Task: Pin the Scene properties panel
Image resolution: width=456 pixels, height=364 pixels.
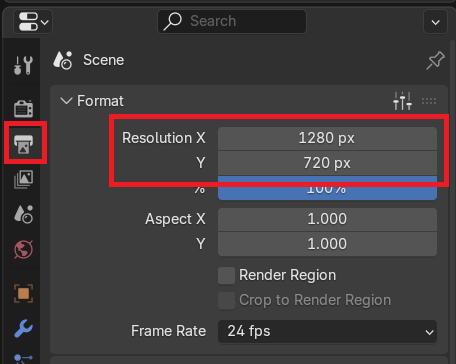Action: pos(435,61)
